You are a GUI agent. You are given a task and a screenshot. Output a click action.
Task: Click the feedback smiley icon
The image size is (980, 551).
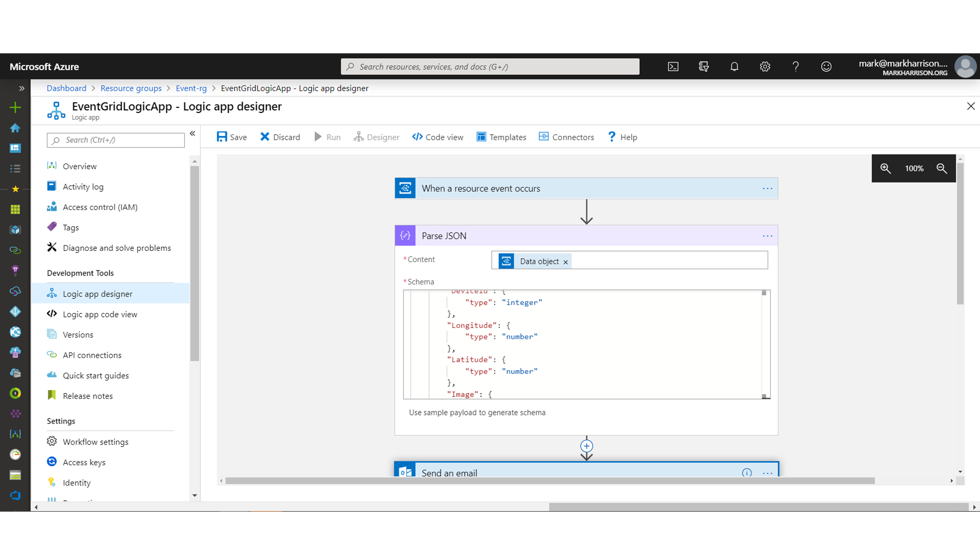[826, 66]
